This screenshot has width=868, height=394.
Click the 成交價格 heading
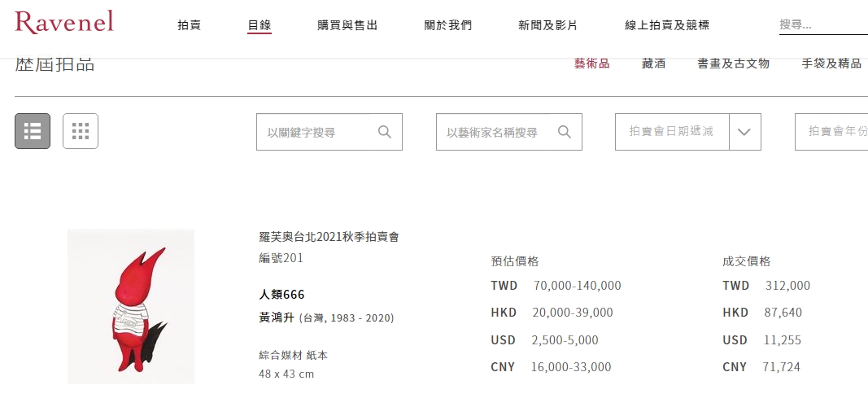pyautogui.click(x=746, y=261)
